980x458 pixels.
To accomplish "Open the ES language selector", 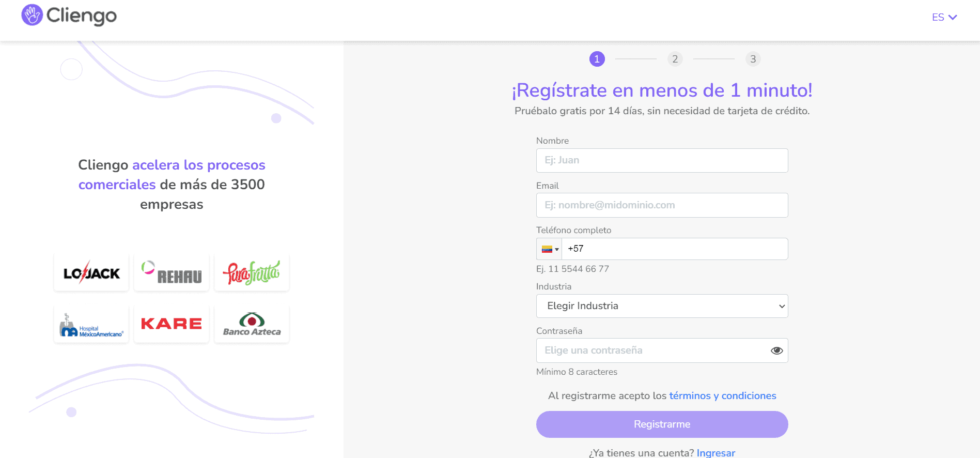I will [x=944, y=17].
